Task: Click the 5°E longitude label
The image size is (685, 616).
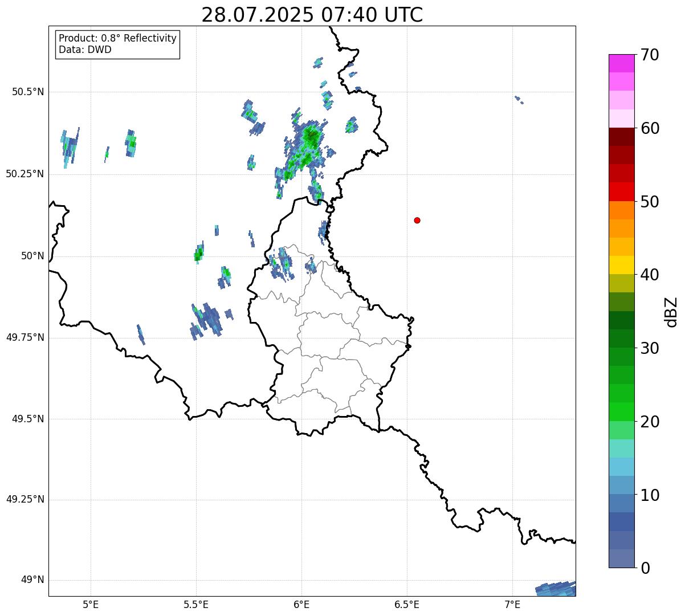Action: pos(91,604)
